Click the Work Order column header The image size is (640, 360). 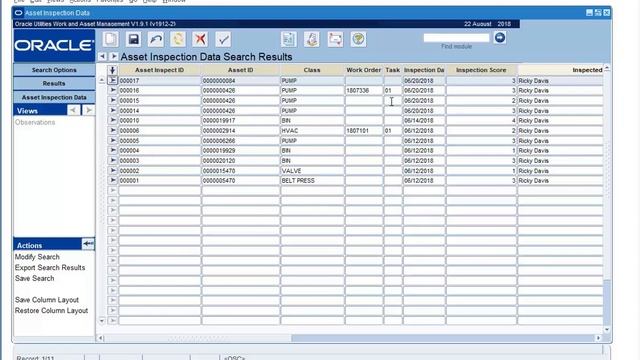[x=363, y=70]
